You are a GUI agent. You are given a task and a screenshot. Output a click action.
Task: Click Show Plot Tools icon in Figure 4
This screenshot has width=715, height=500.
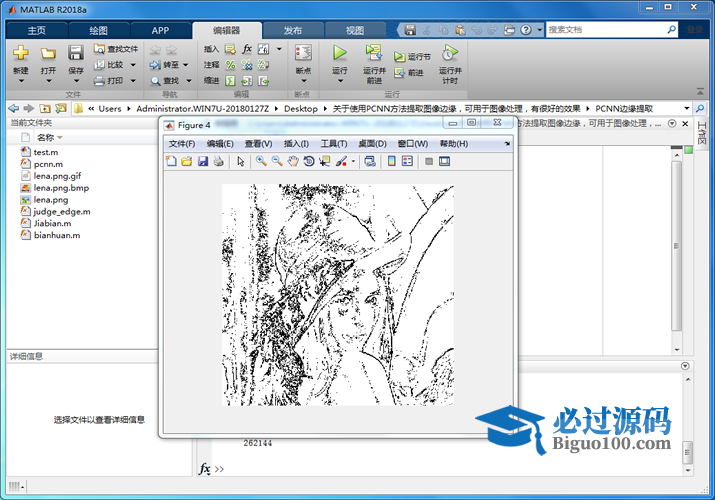coord(444,161)
